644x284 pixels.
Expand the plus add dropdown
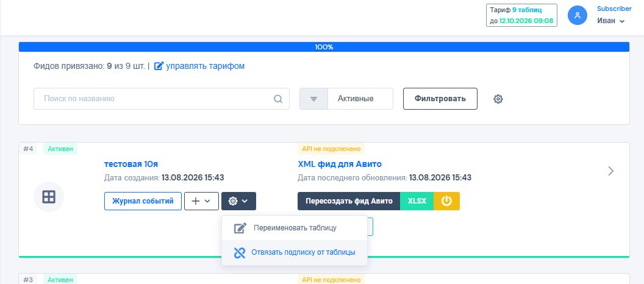[x=201, y=201]
